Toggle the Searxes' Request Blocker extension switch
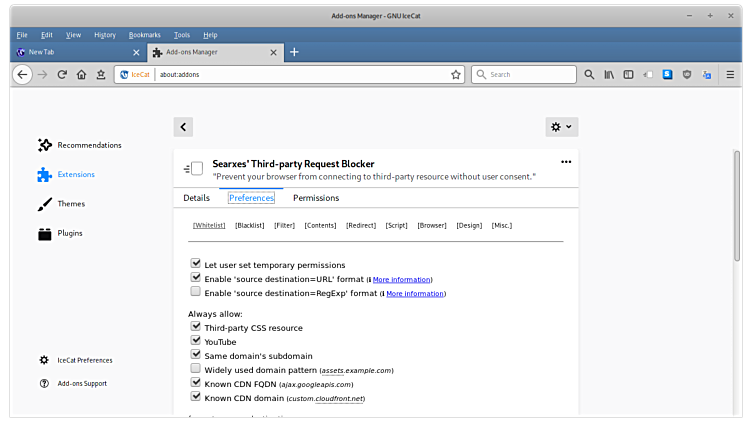Screen dimensions: 752x423 (x=194, y=168)
